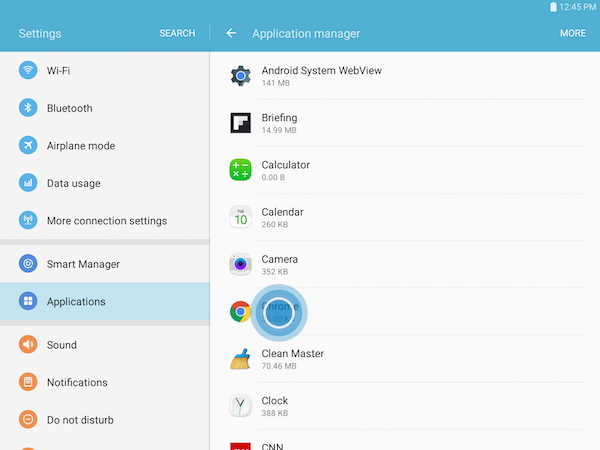This screenshot has height=450, width=600.
Task: Tap the 260 KB size label
Action: (x=275, y=225)
